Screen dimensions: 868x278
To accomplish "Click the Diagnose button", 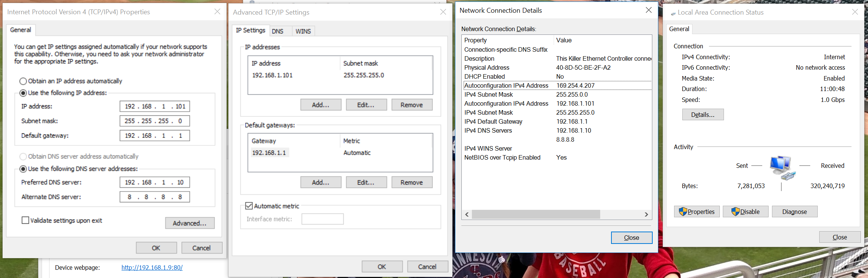I will [794, 212].
